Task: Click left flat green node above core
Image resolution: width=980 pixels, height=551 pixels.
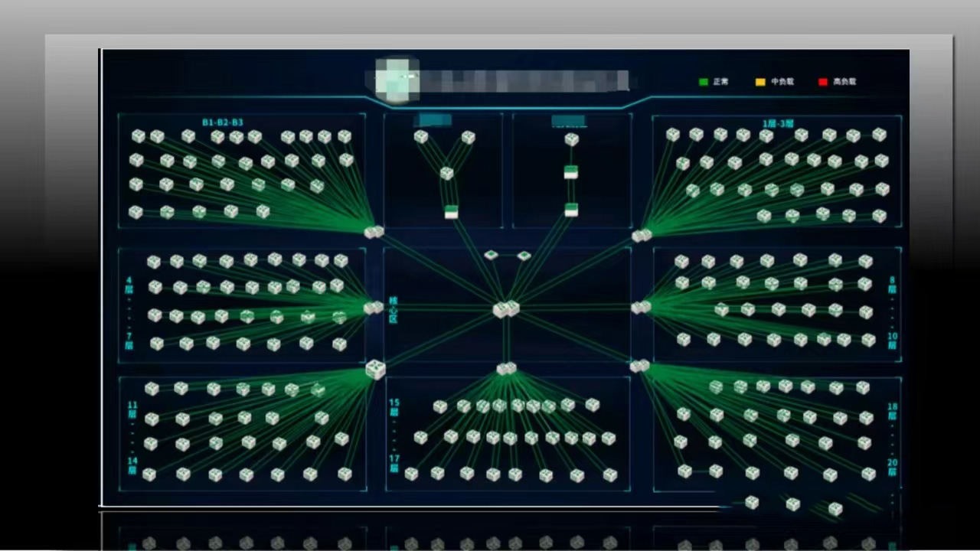Action: [491, 255]
